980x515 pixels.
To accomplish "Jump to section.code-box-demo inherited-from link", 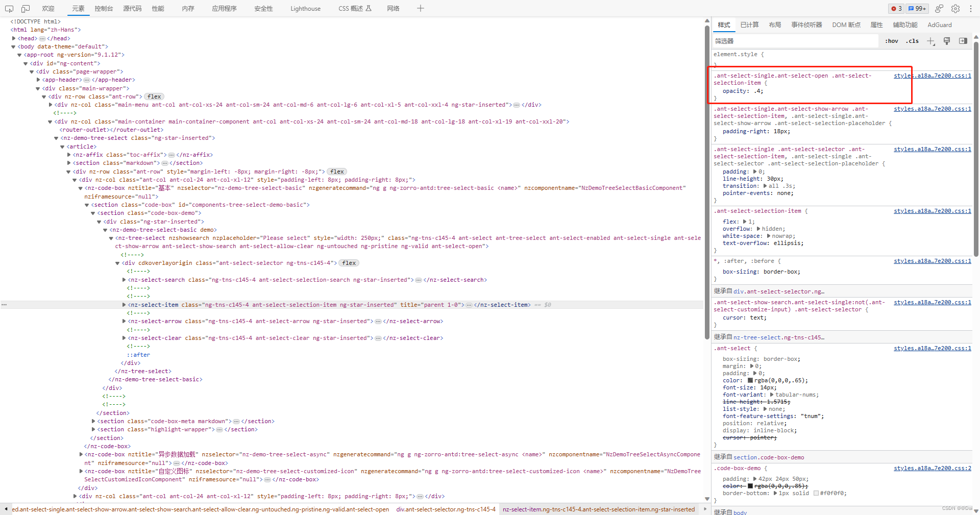I will (x=769, y=457).
